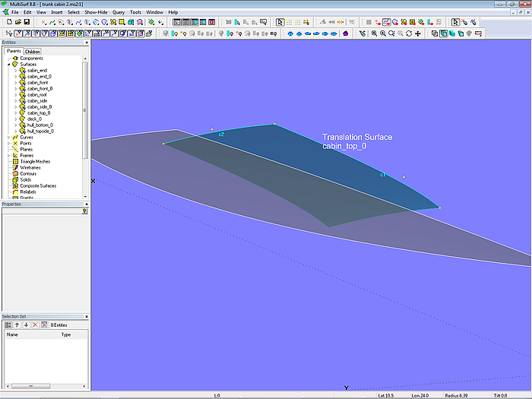Image resolution: width=532 pixels, height=399 pixels.
Task: Expand the cabin_roof surface entry
Action: pos(15,95)
